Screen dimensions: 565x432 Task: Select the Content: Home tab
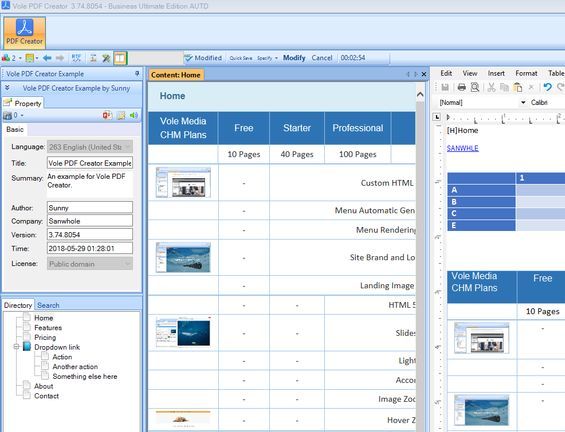pos(176,75)
